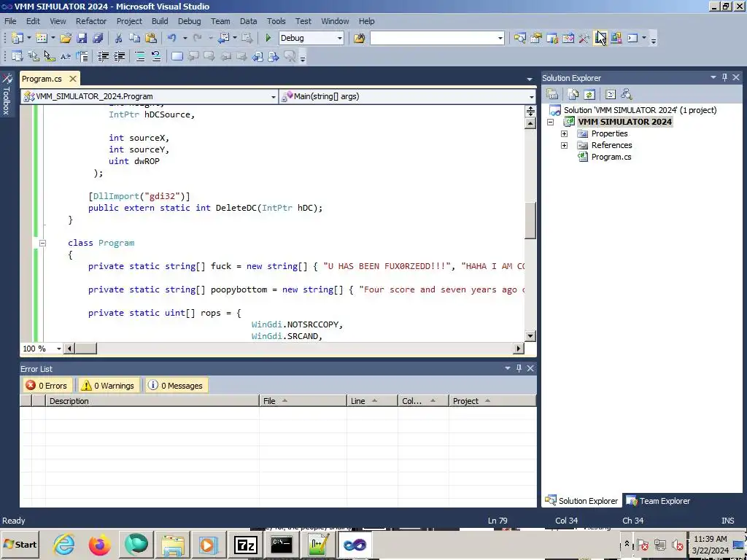
Task: Expand the Properties node
Action: (x=564, y=134)
